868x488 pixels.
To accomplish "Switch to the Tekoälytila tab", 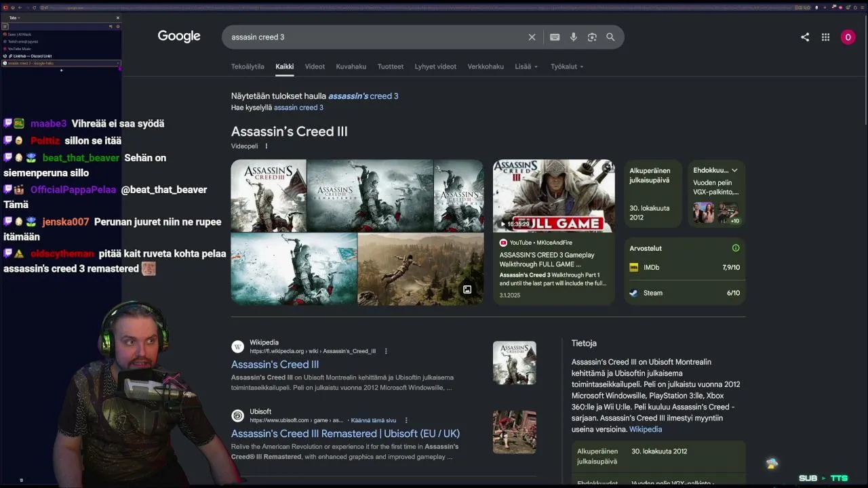I will [x=248, y=66].
